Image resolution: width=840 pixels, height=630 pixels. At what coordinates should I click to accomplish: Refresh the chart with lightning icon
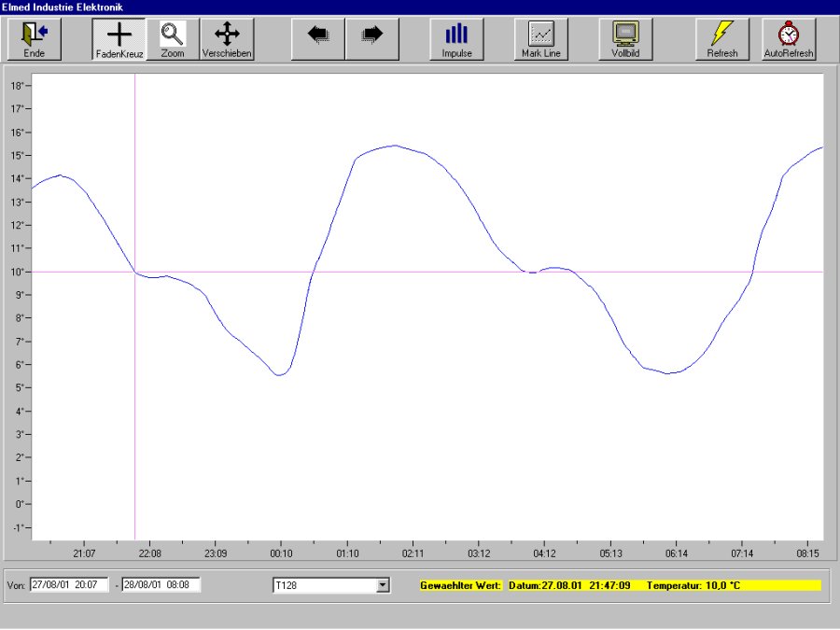click(721, 39)
